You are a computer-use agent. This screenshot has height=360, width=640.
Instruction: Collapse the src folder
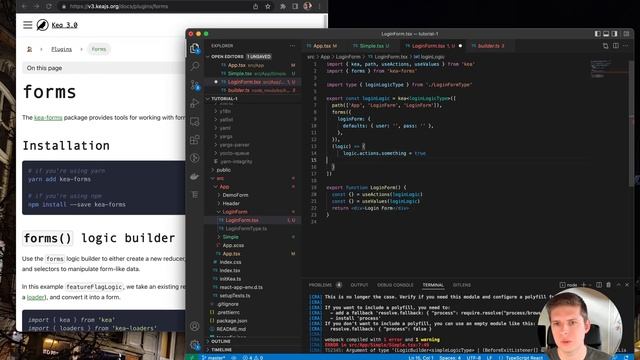[253, 178]
